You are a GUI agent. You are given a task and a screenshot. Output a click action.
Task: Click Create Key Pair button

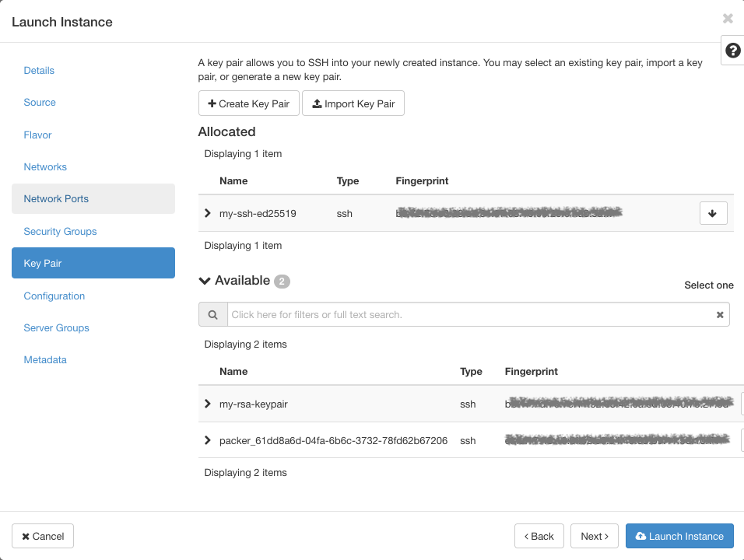249,103
